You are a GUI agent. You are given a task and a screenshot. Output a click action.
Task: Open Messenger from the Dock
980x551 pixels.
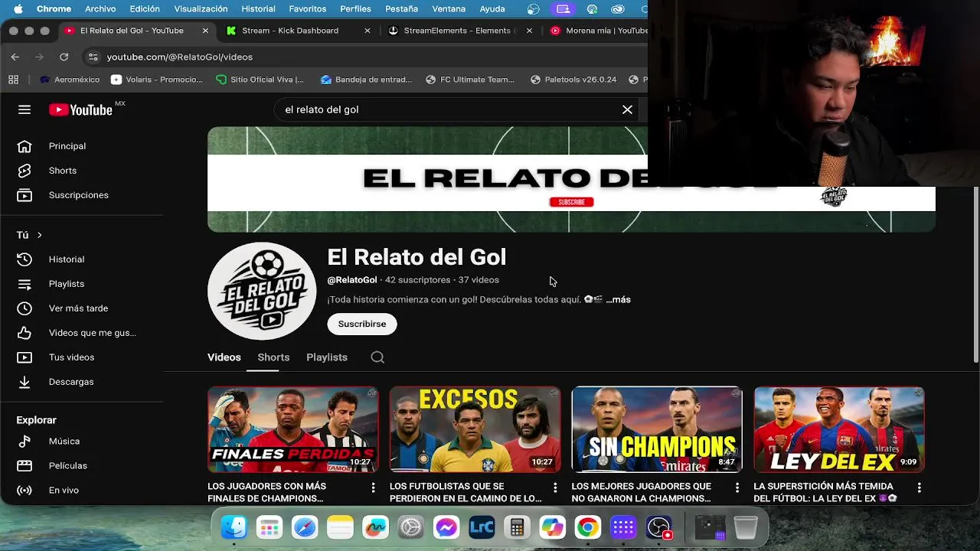coord(446,527)
